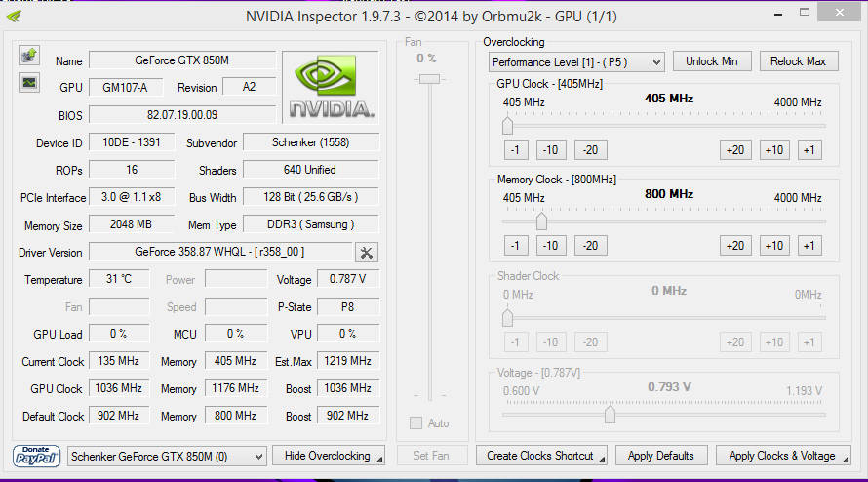The height and width of the screenshot is (482, 868).
Task: Click the Memory Clock slider handle
Action: (542, 221)
